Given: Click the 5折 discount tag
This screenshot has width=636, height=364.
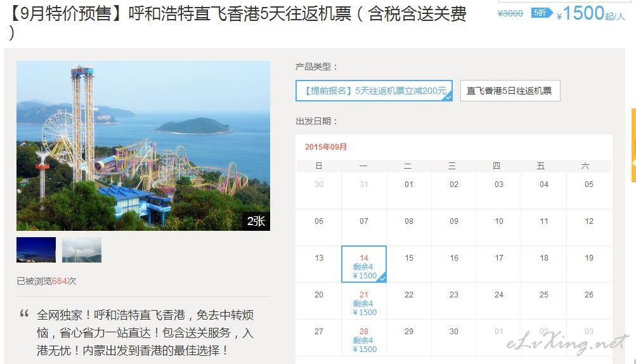Looking at the screenshot, I should (542, 13).
